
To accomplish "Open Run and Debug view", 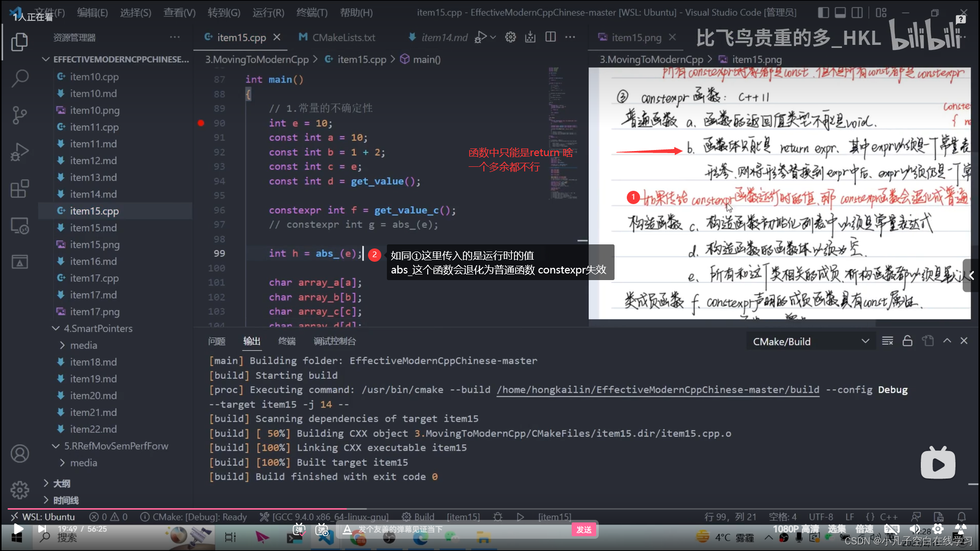I will [x=19, y=152].
